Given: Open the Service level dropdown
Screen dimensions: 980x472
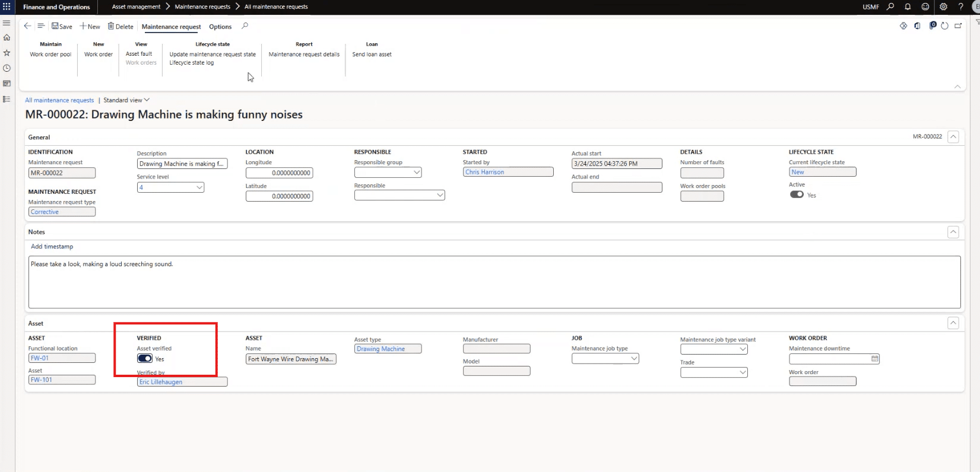Looking at the screenshot, I should pos(199,187).
